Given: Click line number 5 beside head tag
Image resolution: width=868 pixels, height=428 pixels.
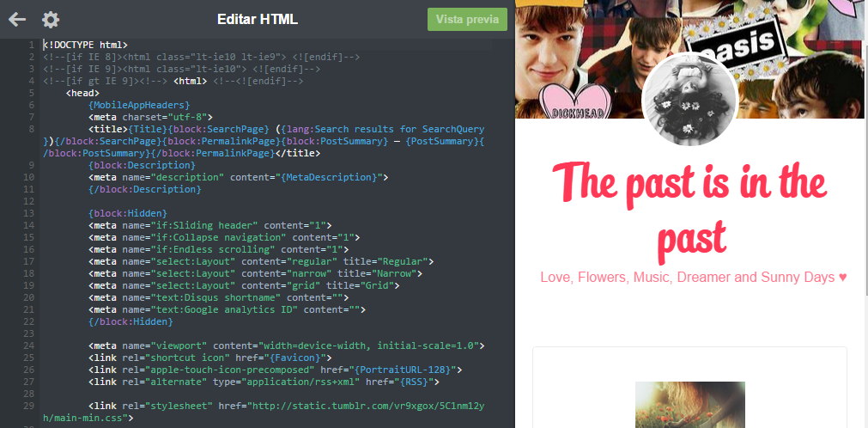Looking at the screenshot, I should [32, 93].
